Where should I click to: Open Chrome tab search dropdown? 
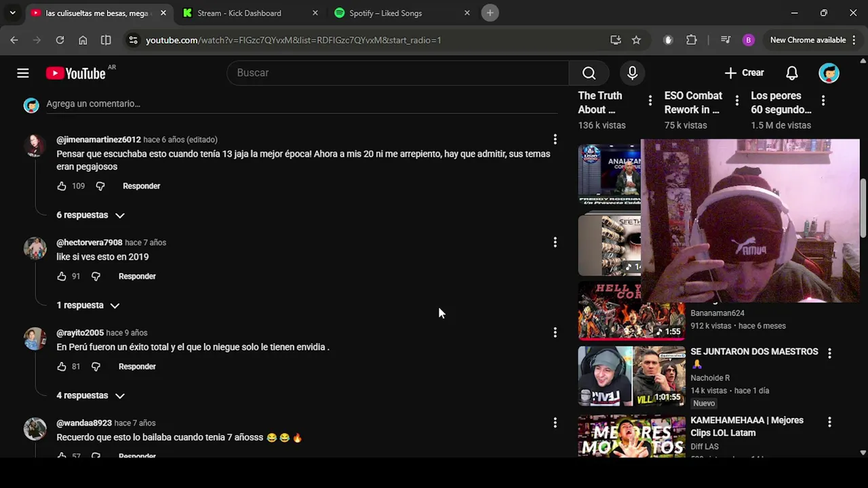tap(12, 13)
